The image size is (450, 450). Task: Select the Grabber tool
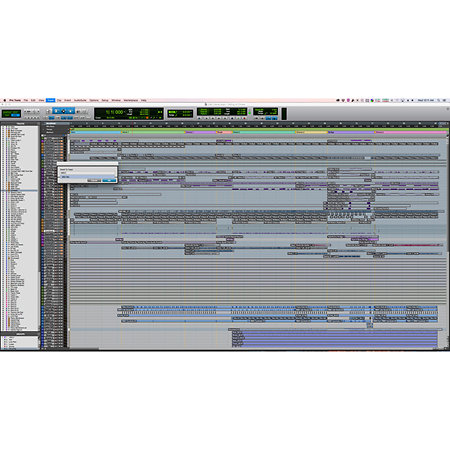point(70,111)
